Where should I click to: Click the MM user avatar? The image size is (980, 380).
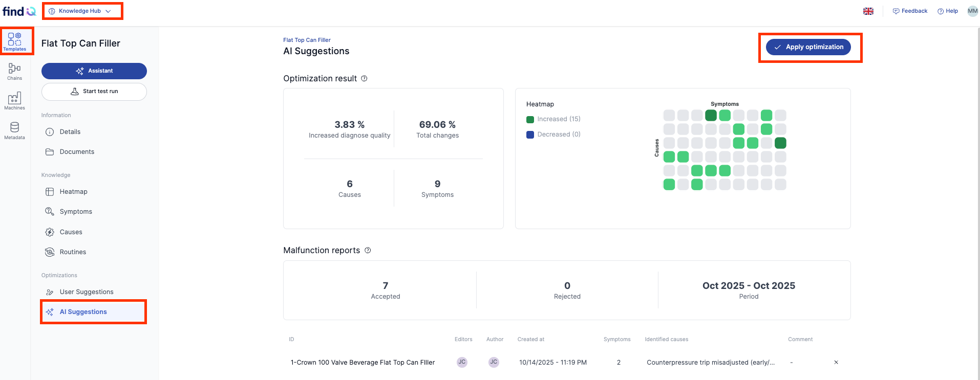(972, 11)
